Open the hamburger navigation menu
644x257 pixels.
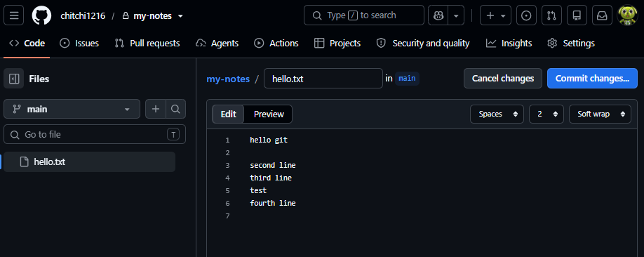(x=14, y=15)
